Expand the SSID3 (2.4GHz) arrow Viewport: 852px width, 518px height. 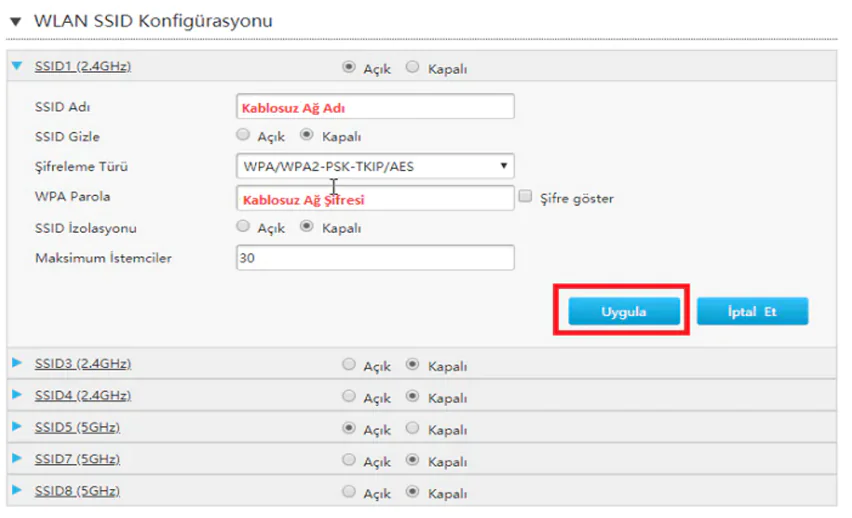[x=16, y=364]
